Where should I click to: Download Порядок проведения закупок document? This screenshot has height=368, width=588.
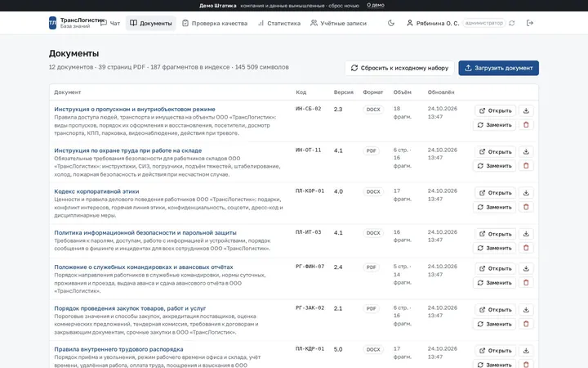526,309
